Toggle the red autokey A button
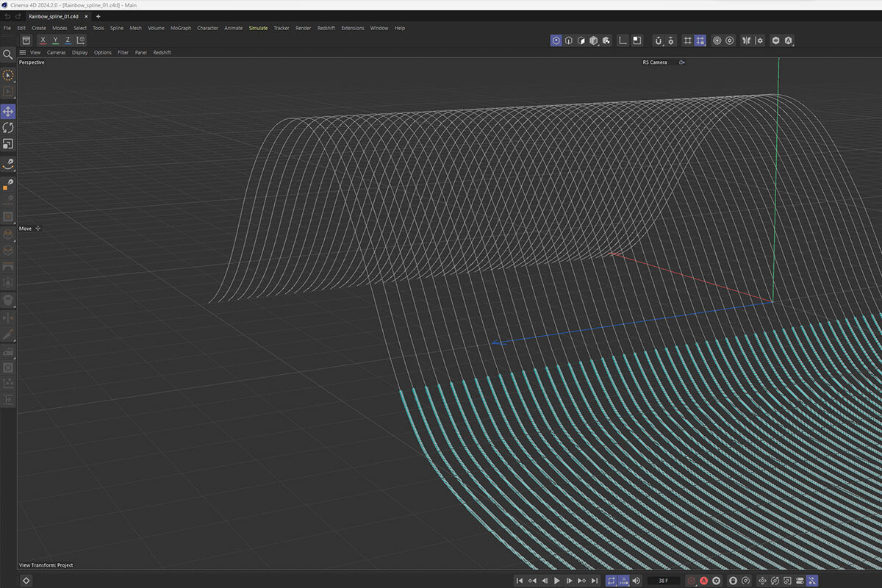This screenshot has width=882, height=588. click(703, 581)
